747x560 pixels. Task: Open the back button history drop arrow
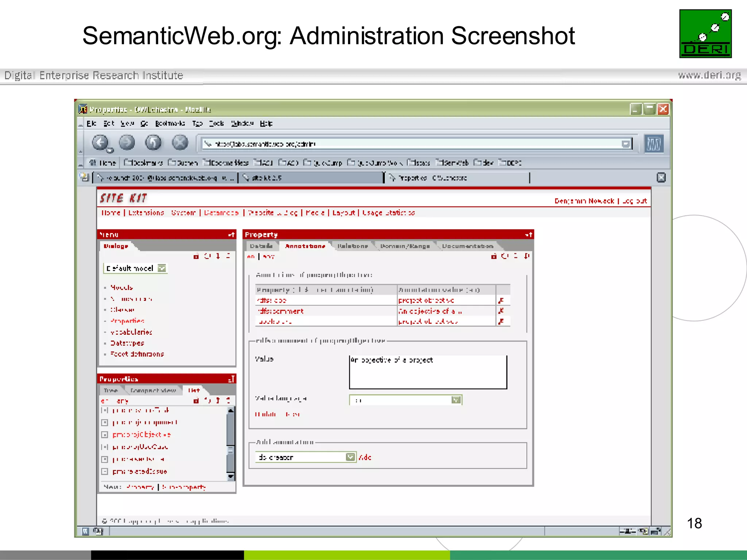(x=110, y=150)
